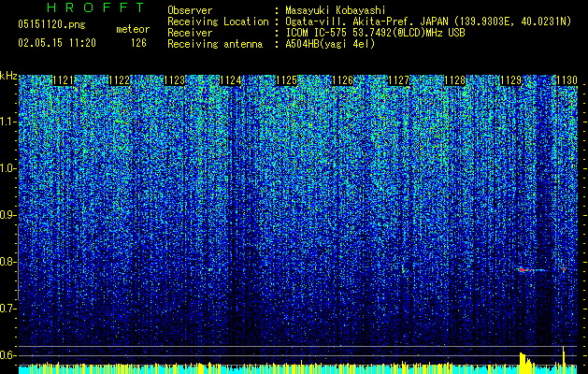This screenshot has width=588, height=374.
Task: Click the 1126 time marker
Action: 343,80
